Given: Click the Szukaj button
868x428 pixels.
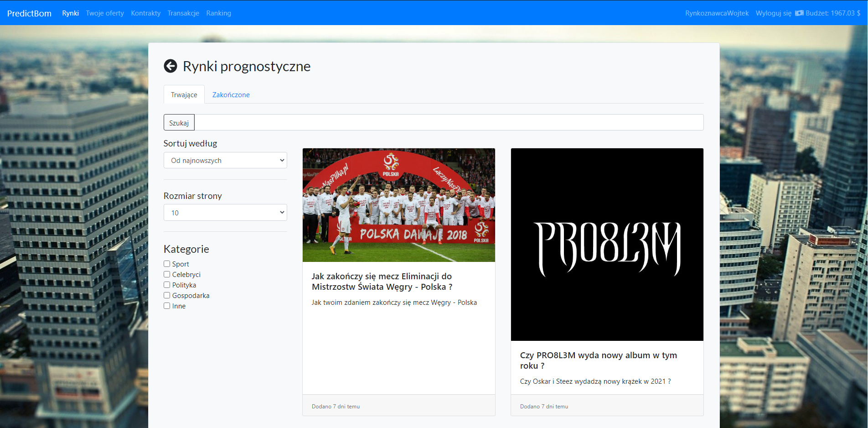Looking at the screenshot, I should click(x=179, y=123).
